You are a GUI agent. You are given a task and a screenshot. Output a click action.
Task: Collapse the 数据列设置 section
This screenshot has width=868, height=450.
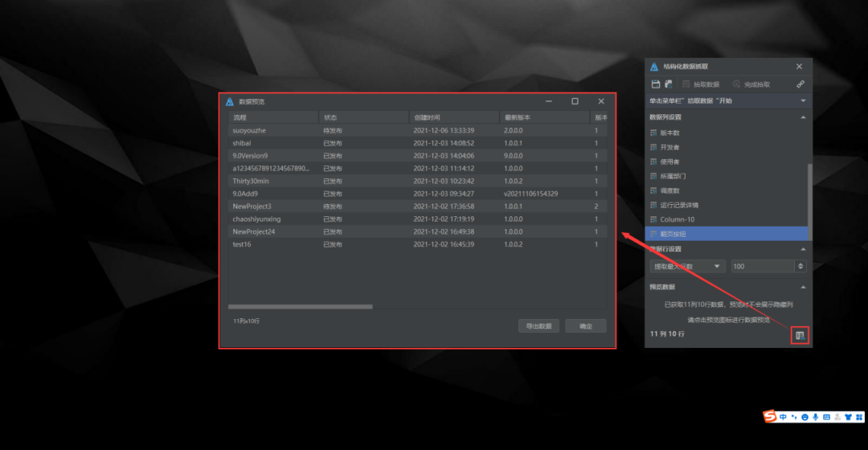802,117
